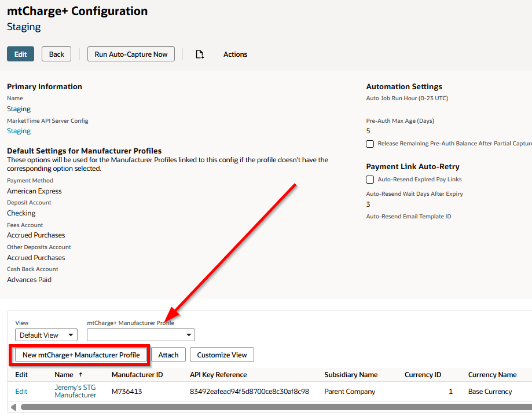This screenshot has width=532, height=420.
Task: Click the Base Currency cell
Action: click(x=490, y=392)
